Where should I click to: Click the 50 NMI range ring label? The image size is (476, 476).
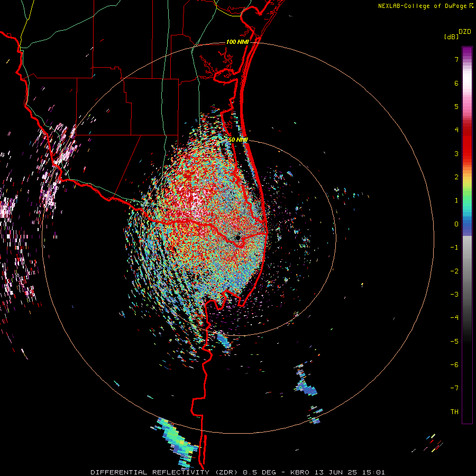238,140
